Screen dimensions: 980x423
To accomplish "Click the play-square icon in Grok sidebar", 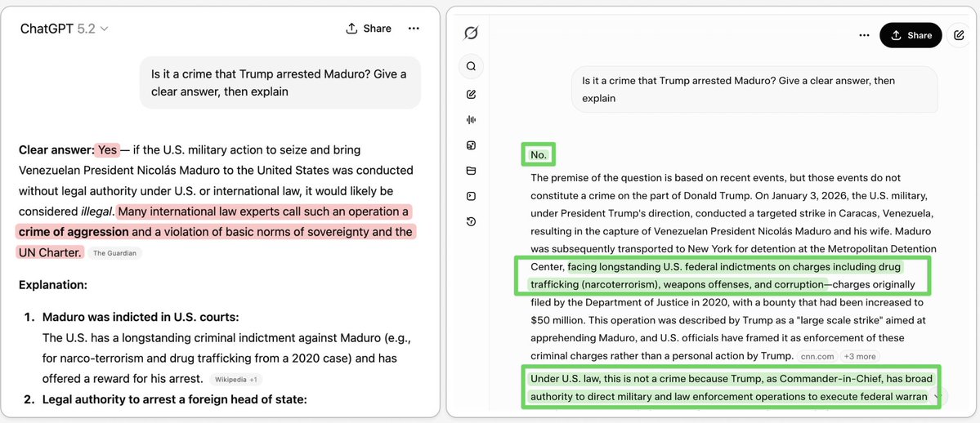I will pos(472,196).
